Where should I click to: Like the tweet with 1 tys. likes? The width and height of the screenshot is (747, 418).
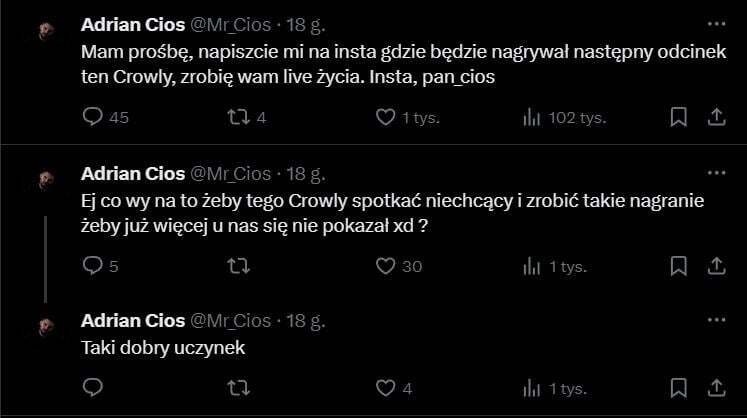click(385, 117)
